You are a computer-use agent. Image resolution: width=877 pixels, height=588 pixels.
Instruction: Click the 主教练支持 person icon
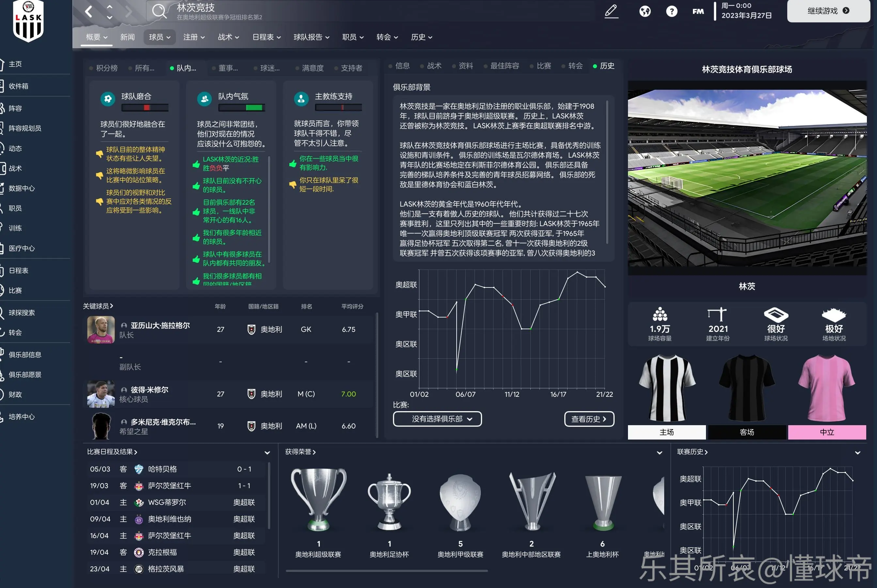(x=301, y=99)
